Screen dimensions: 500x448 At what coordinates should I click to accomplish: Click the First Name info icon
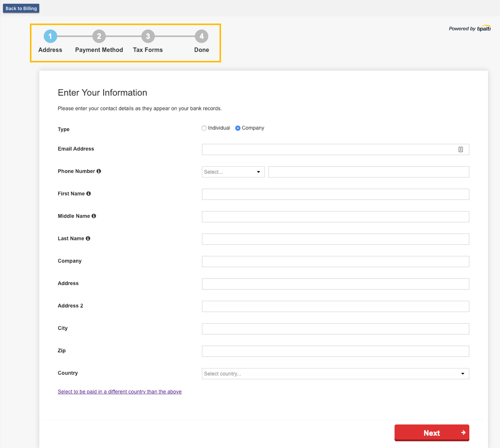point(89,194)
